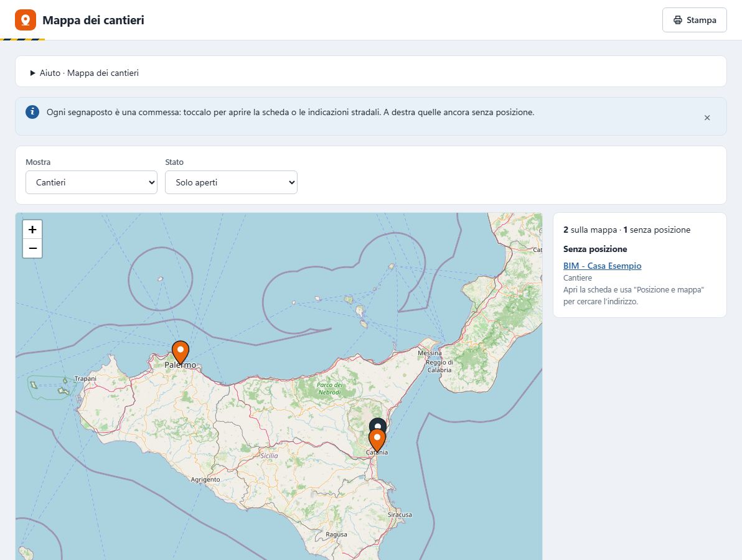The image size is (742, 560).
Task: Click the Siracusa label on the map
Action: click(x=400, y=515)
